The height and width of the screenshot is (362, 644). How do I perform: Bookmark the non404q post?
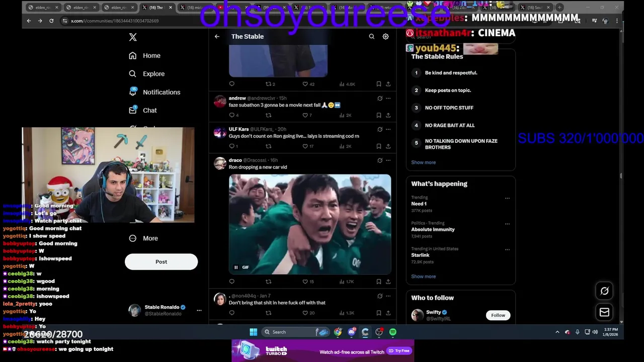coord(379,313)
